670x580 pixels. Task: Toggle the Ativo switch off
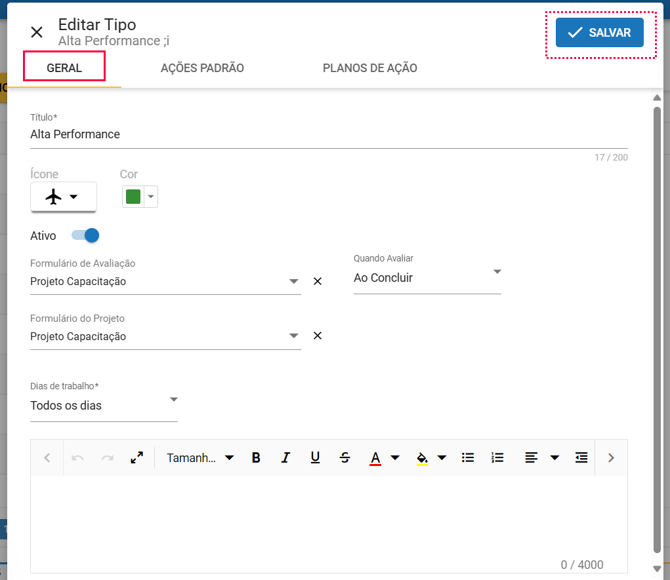pyautogui.click(x=85, y=236)
